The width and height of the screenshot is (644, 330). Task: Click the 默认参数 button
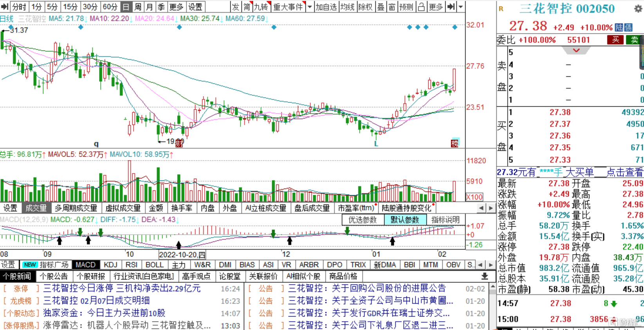pyautogui.click(x=405, y=220)
